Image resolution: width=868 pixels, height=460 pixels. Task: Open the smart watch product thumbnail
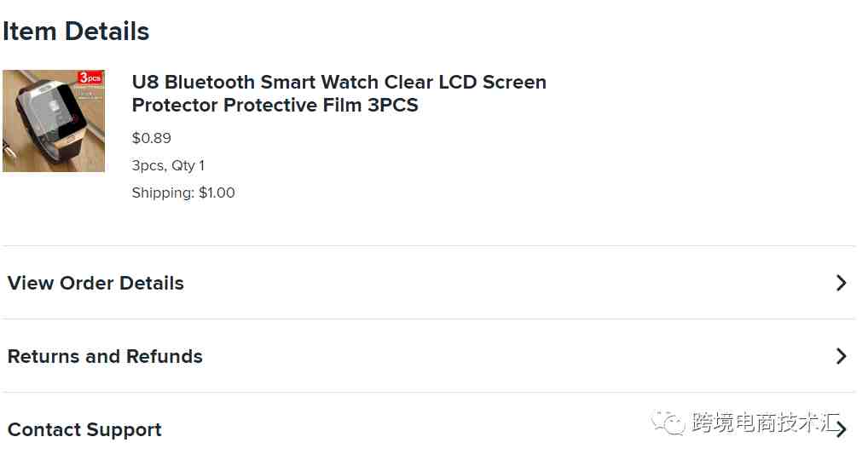pos(54,121)
